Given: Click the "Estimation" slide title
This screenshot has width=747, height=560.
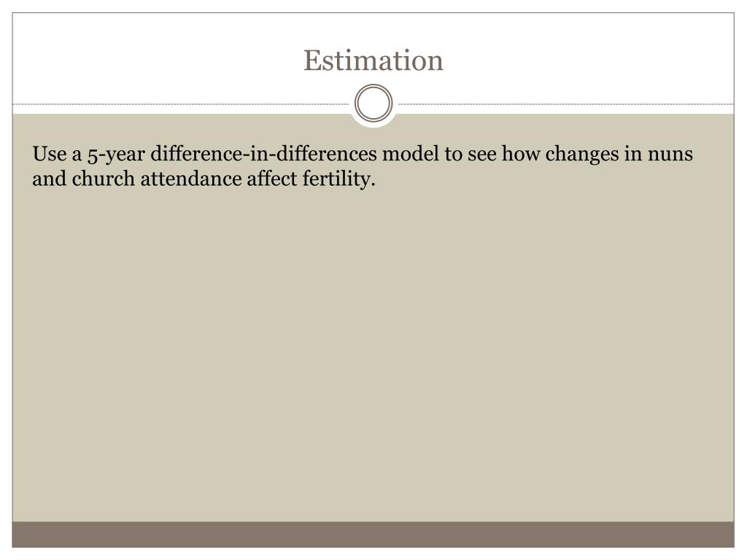Looking at the screenshot, I should click(x=373, y=61).
